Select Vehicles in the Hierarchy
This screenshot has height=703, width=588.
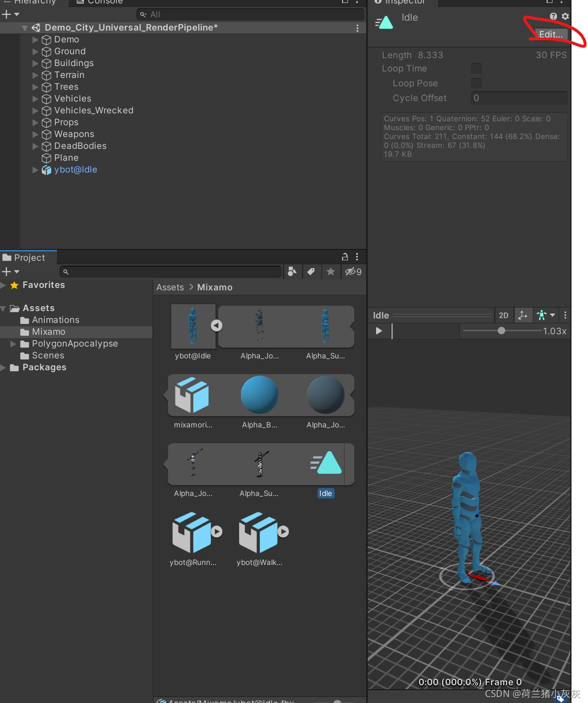point(72,99)
